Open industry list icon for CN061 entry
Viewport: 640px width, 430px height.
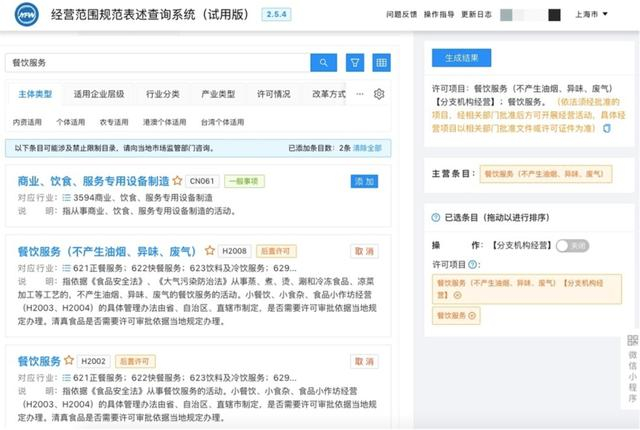tap(67, 198)
